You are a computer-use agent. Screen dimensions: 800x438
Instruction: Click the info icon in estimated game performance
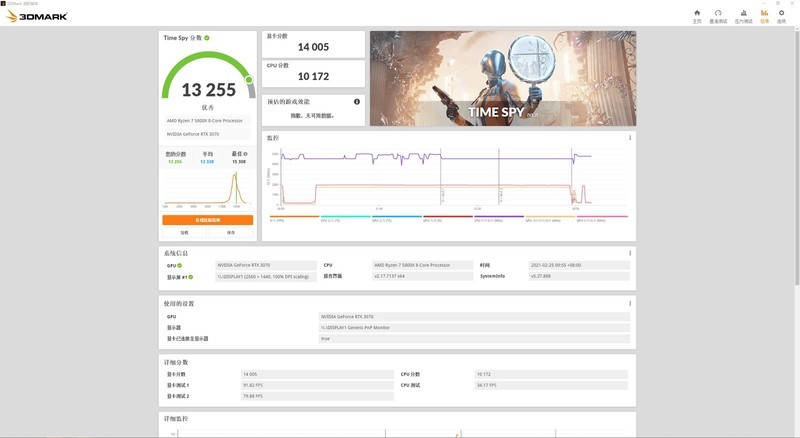pos(357,102)
